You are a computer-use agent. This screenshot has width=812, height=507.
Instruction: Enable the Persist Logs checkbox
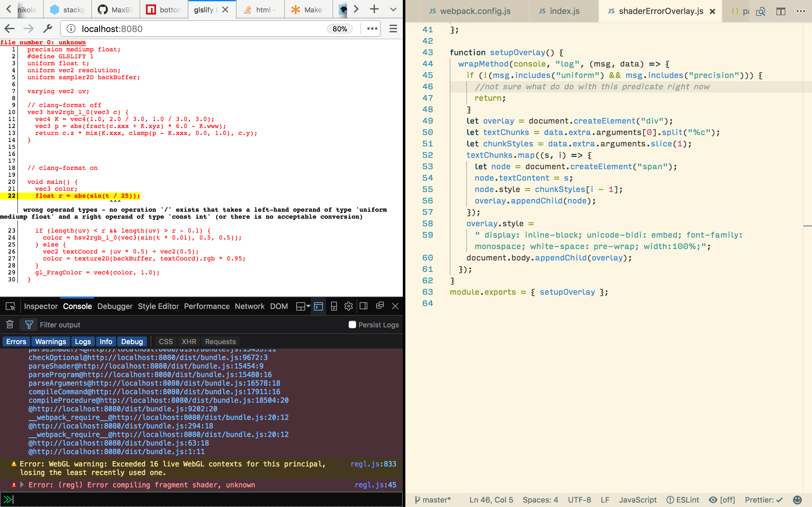point(352,324)
